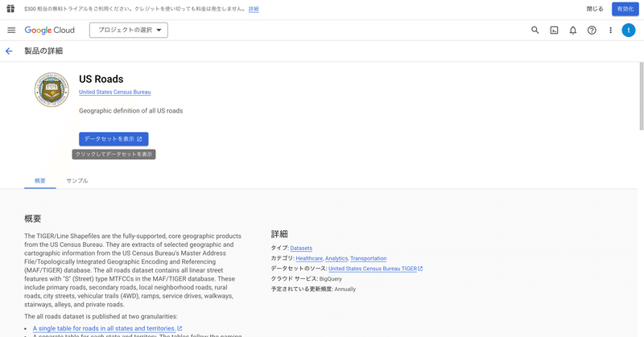The height and width of the screenshot is (337, 644).
Task: Open the Analytics category link
Action: (336, 258)
